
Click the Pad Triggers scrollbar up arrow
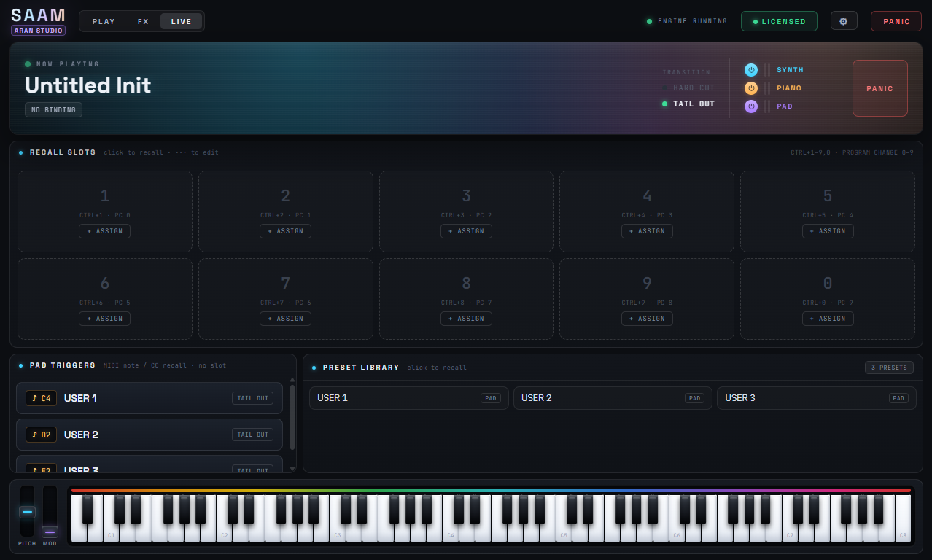tap(292, 380)
